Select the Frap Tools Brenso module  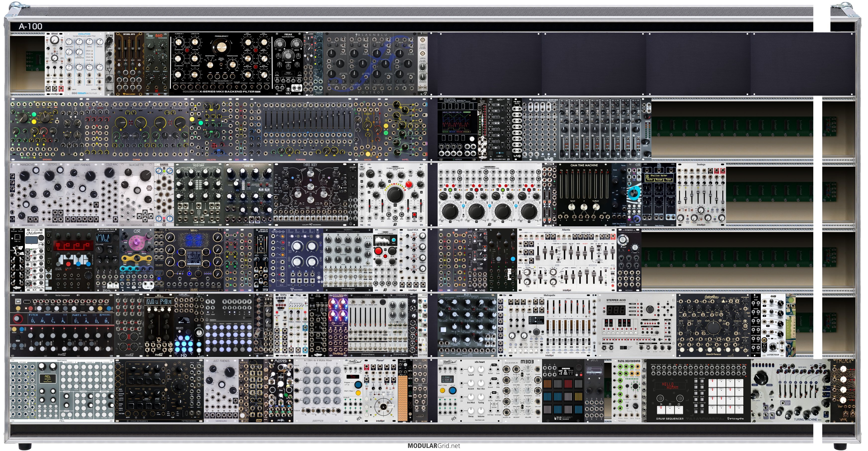[x=47, y=129]
